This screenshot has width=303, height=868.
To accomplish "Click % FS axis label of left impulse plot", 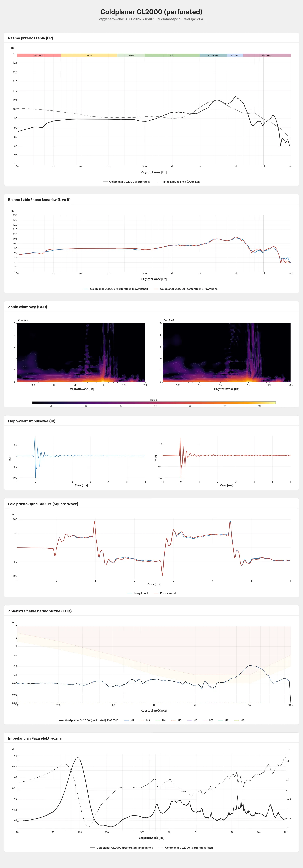I will (10, 458).
